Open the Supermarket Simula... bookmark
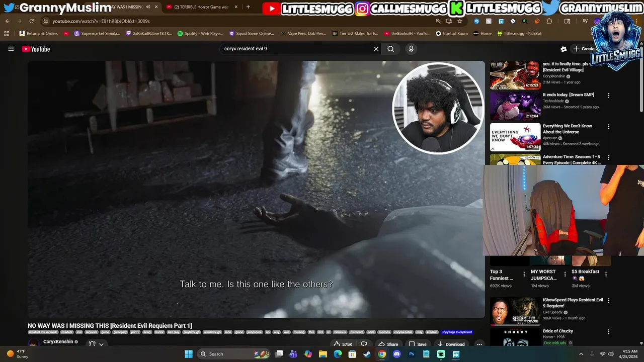The width and height of the screenshot is (644, 362). (x=97, y=33)
